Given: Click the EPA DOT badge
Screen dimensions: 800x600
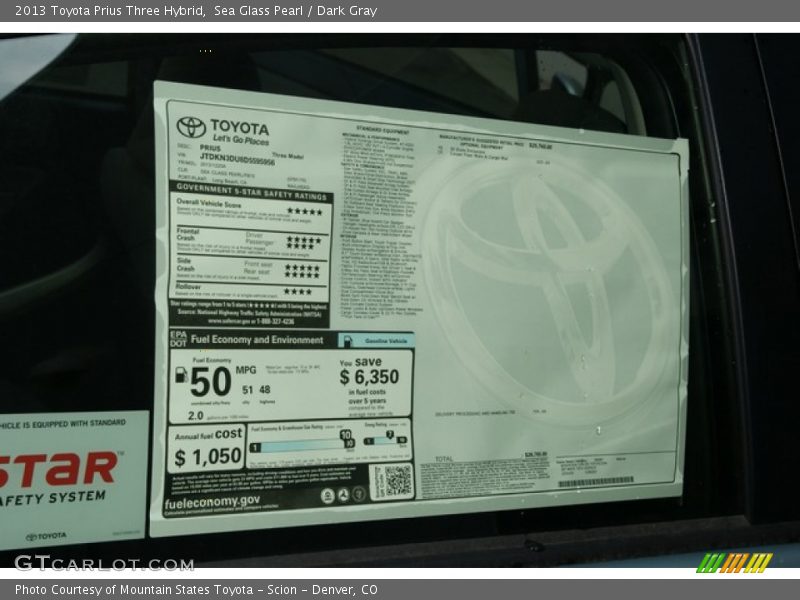Looking at the screenshot, I should pos(179,339).
